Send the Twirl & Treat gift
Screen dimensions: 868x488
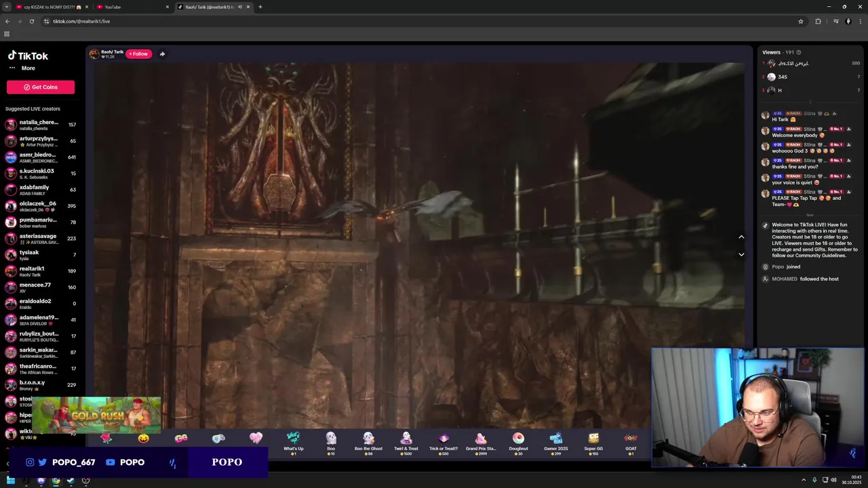click(406, 443)
